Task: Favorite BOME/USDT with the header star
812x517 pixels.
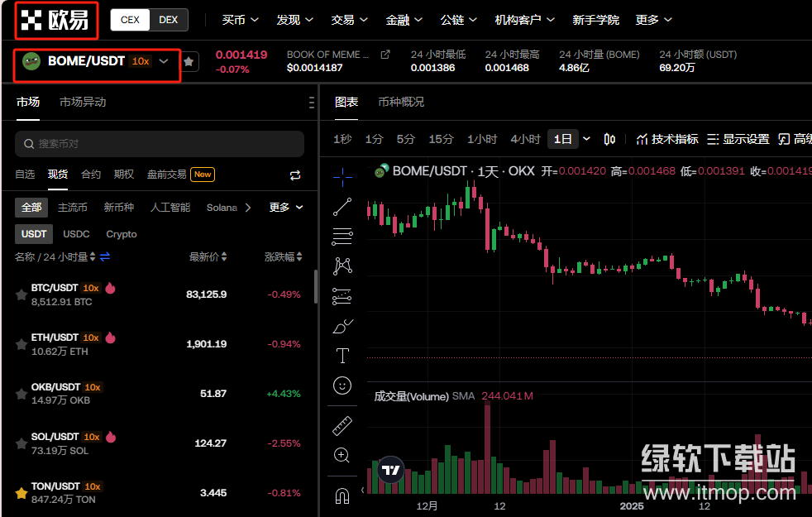Action: click(x=189, y=62)
